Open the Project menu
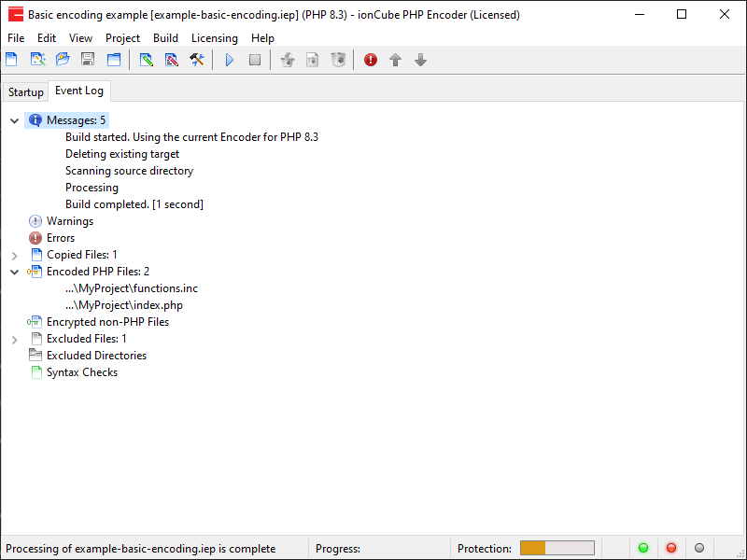This screenshot has height=560, width=747. click(122, 38)
